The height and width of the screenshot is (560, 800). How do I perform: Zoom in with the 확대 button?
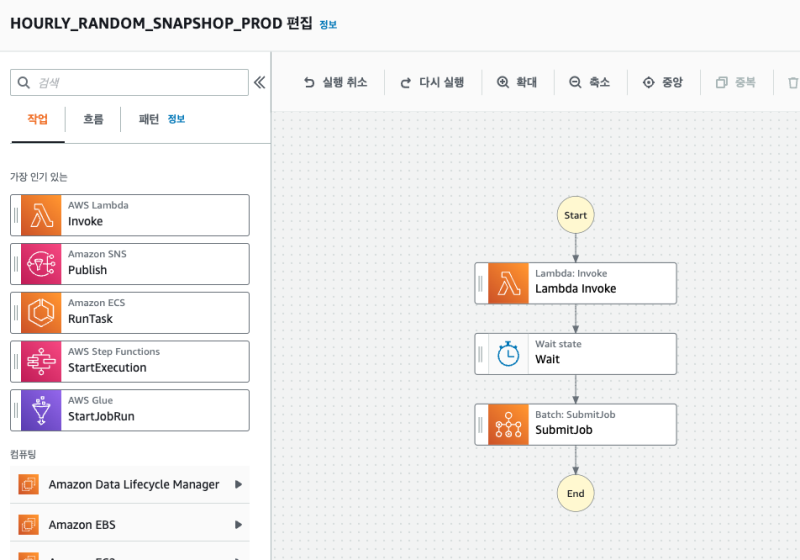pyautogui.click(x=517, y=82)
